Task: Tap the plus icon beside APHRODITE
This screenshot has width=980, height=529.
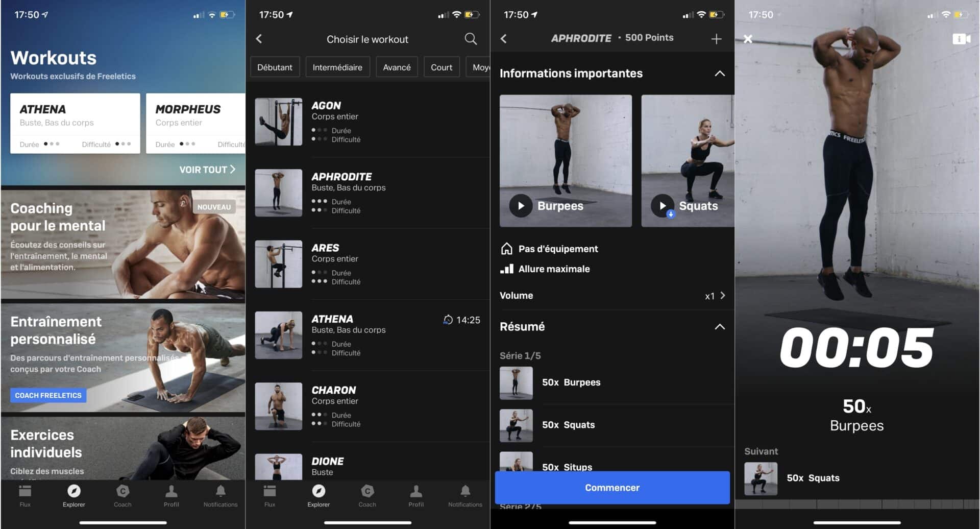Action: point(716,38)
